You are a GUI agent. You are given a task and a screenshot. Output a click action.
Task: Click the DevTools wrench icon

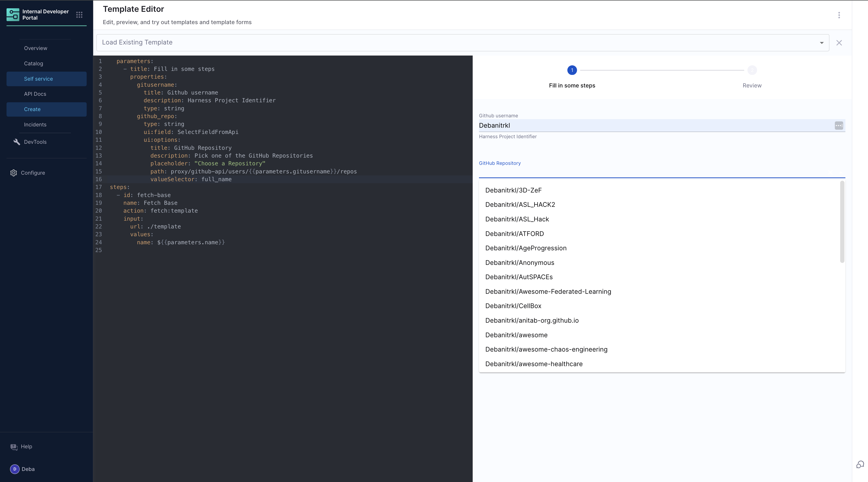click(x=17, y=142)
